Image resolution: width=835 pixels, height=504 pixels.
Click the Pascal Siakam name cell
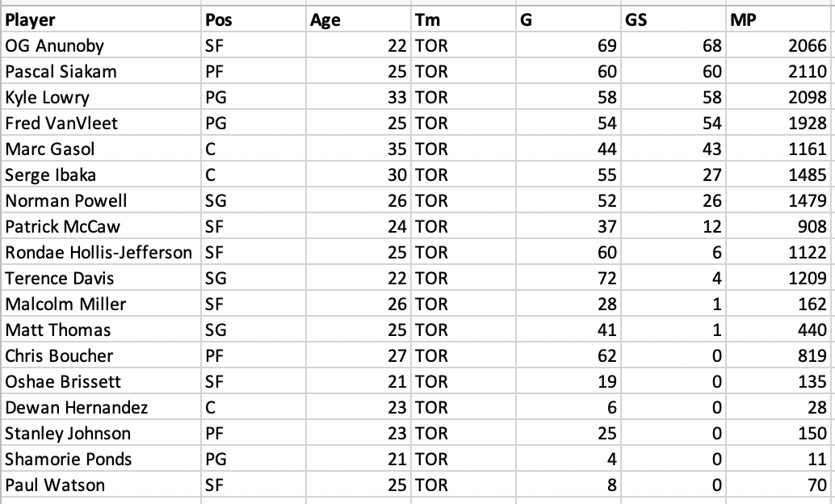101,71
